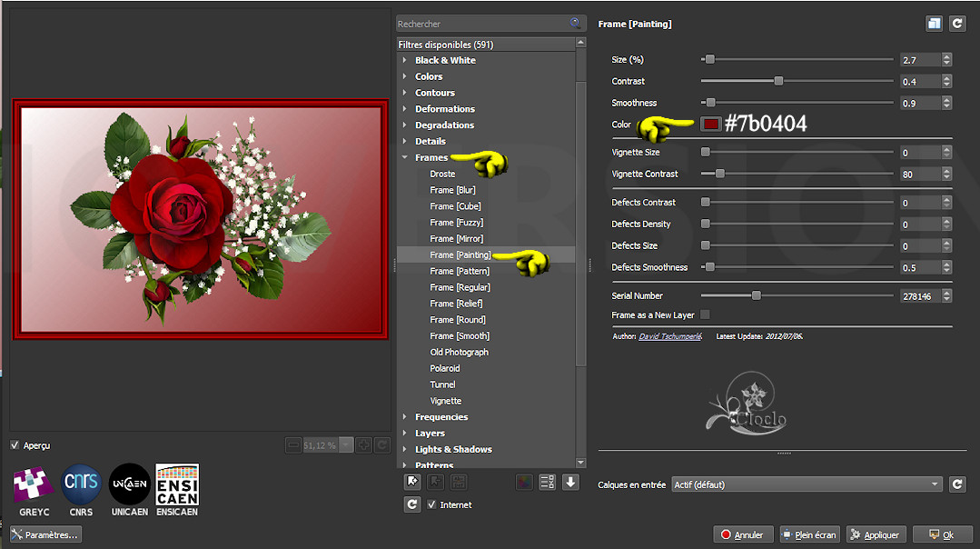Uncheck the Internet checkbox

click(432, 504)
